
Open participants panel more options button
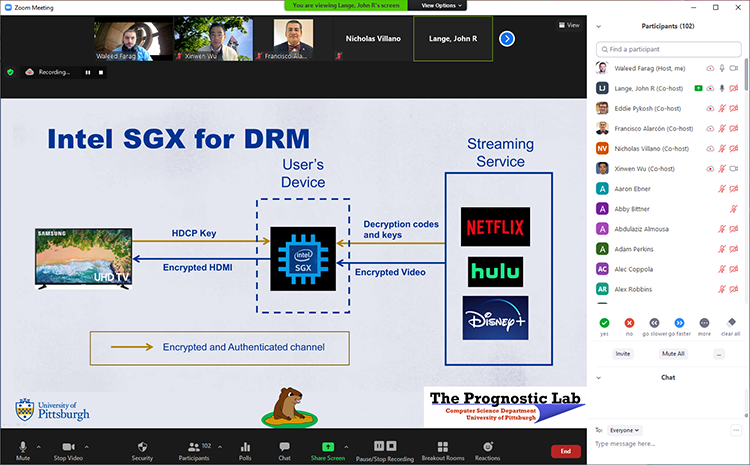[x=719, y=354]
